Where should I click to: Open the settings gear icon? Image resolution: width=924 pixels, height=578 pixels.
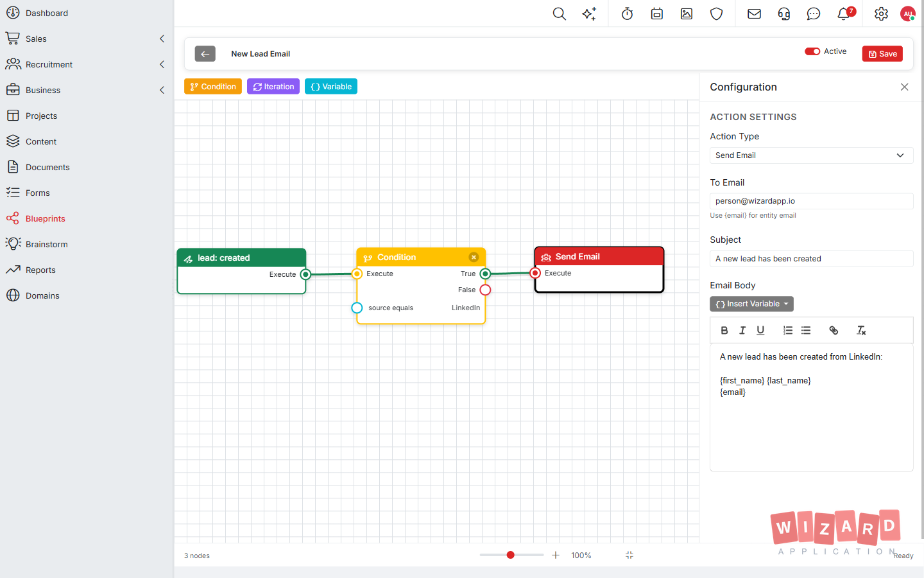[881, 13]
